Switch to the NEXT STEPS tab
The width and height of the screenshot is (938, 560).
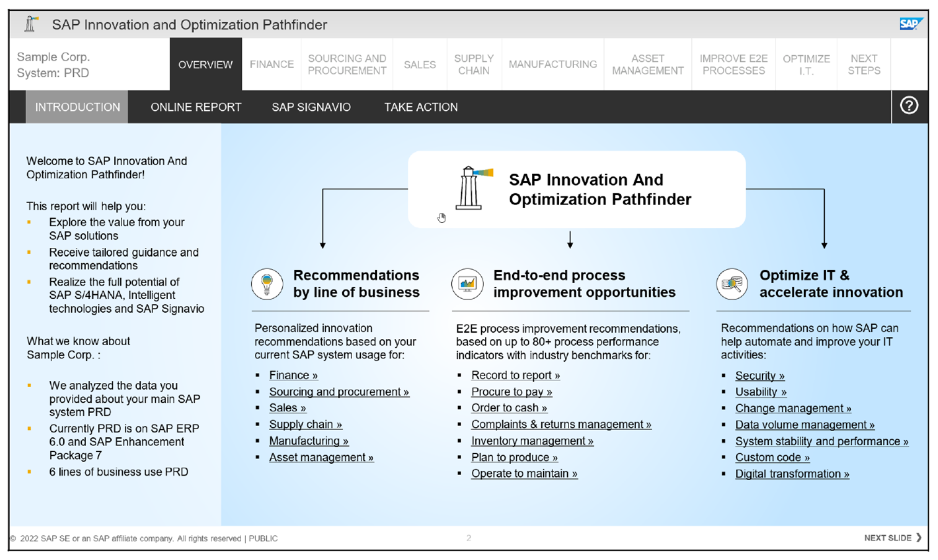point(864,64)
